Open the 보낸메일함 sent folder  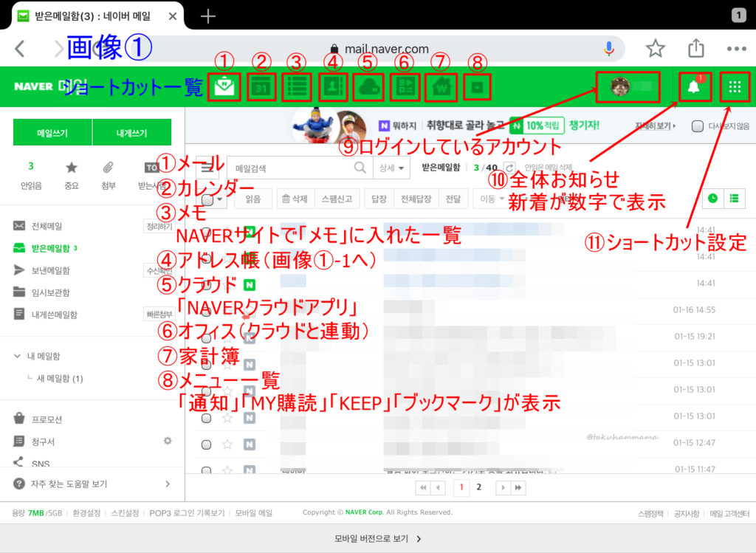[51, 270]
